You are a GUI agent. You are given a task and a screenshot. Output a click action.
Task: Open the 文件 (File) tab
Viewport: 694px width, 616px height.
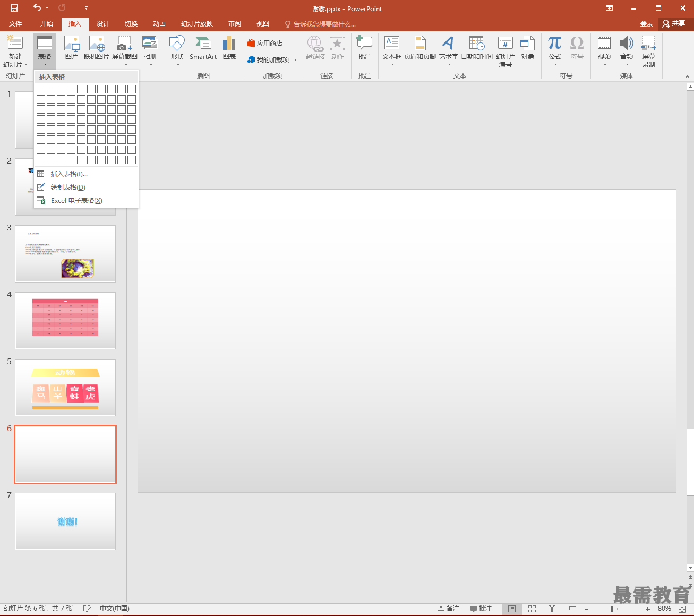coord(15,24)
